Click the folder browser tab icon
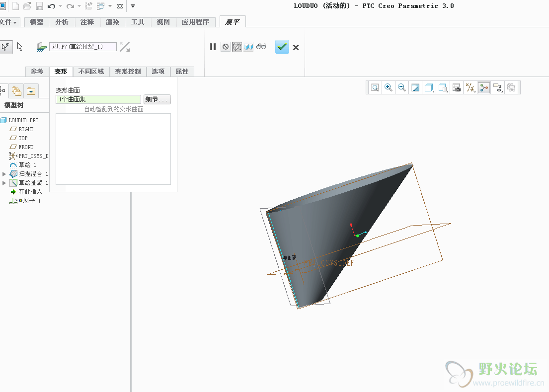The height and width of the screenshot is (392, 549). click(x=16, y=91)
